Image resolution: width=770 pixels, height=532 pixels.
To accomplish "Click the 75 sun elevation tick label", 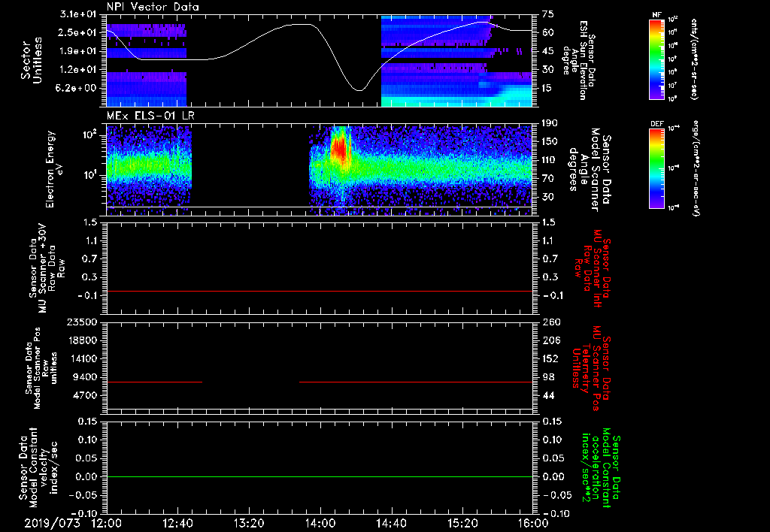I will tap(548, 14).
